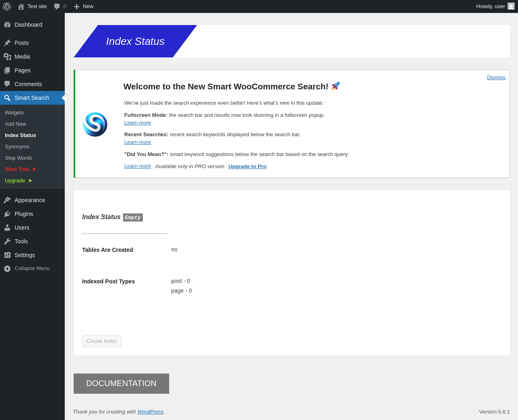The height and width of the screenshot is (420, 518).
Task: Click the "no" value for Tables Are Created
Action: coord(174,249)
